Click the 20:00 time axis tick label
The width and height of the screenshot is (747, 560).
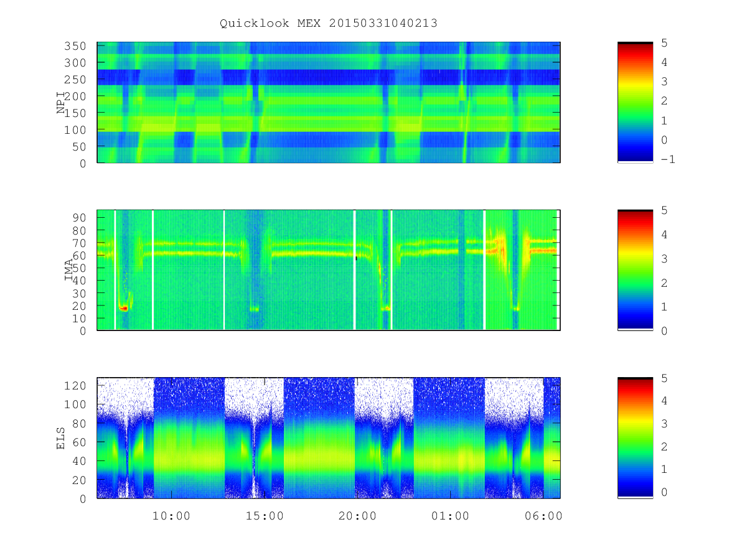coord(358,516)
